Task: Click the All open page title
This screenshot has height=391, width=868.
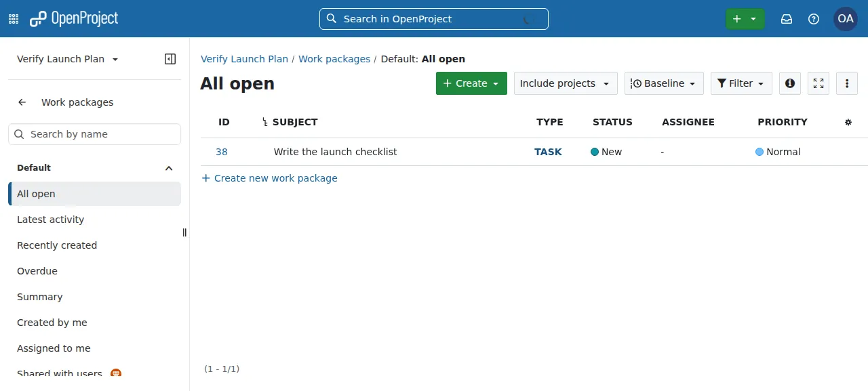Action: tap(237, 84)
